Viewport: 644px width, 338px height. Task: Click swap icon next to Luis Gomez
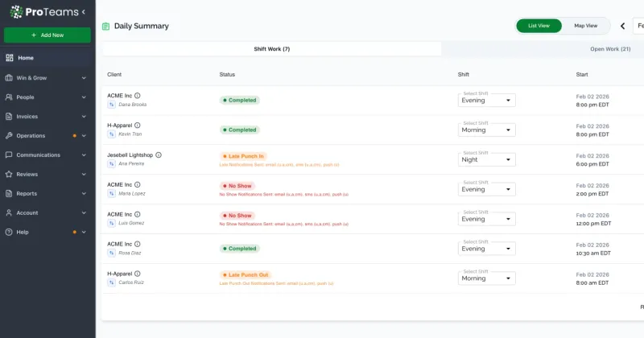coord(111,223)
